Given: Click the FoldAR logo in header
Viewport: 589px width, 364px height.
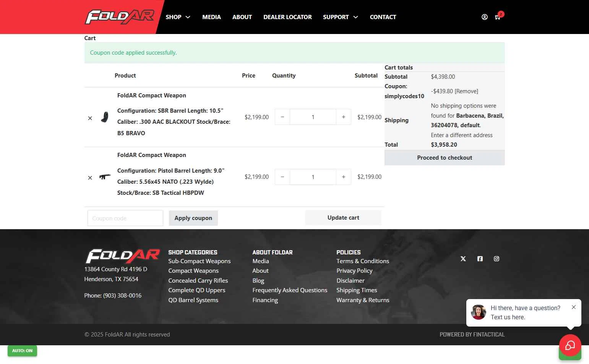Looking at the screenshot, I should [120, 17].
